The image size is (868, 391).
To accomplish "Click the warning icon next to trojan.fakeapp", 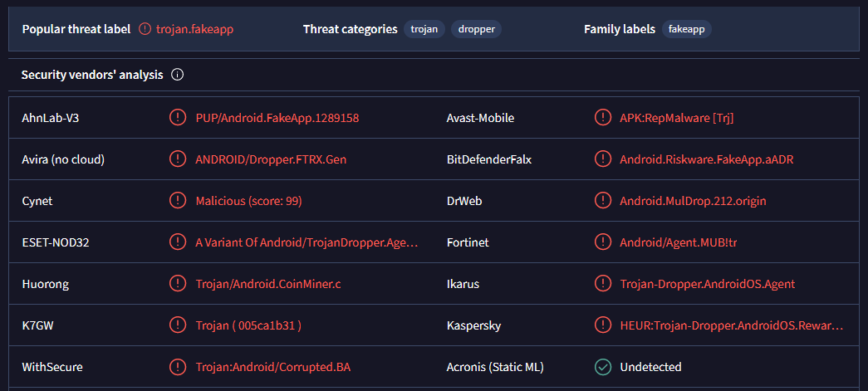I will (x=145, y=29).
